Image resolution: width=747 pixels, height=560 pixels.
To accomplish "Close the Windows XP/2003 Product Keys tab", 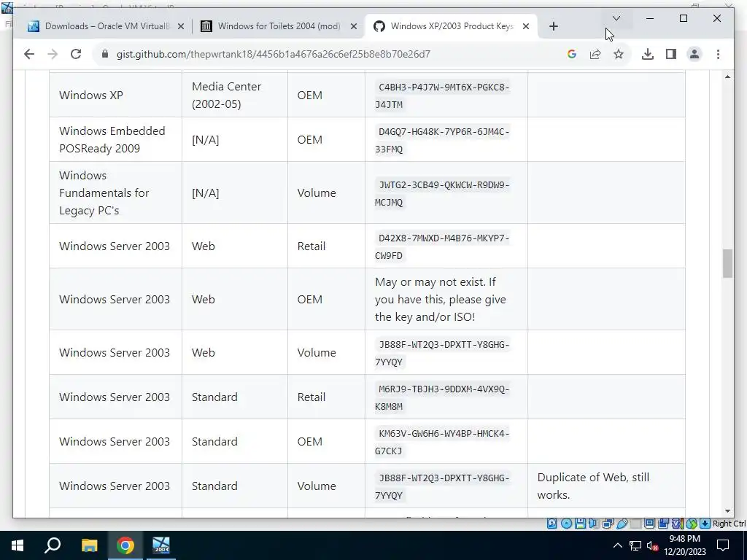I will click(526, 27).
